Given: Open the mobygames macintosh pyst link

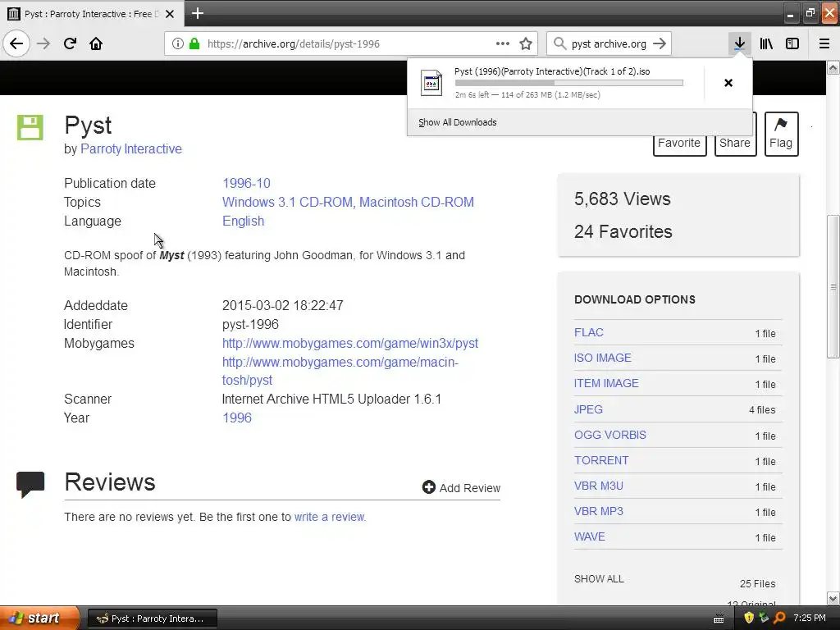Looking at the screenshot, I should [340, 371].
